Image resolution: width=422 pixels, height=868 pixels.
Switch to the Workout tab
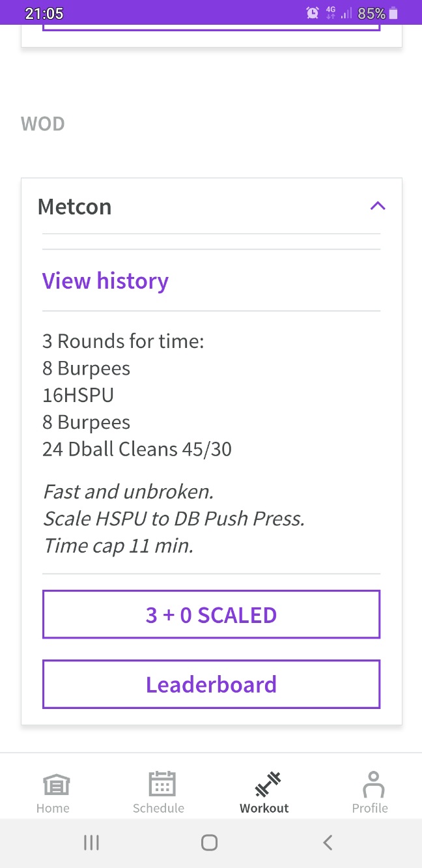[x=264, y=792]
